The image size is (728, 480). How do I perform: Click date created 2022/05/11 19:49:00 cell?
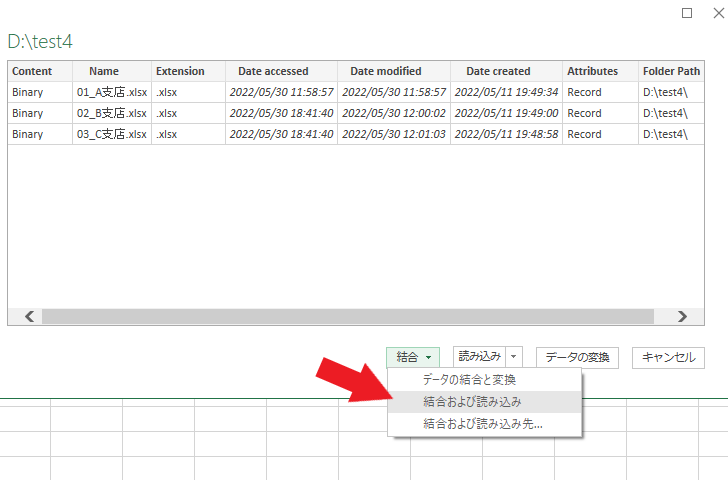507,113
